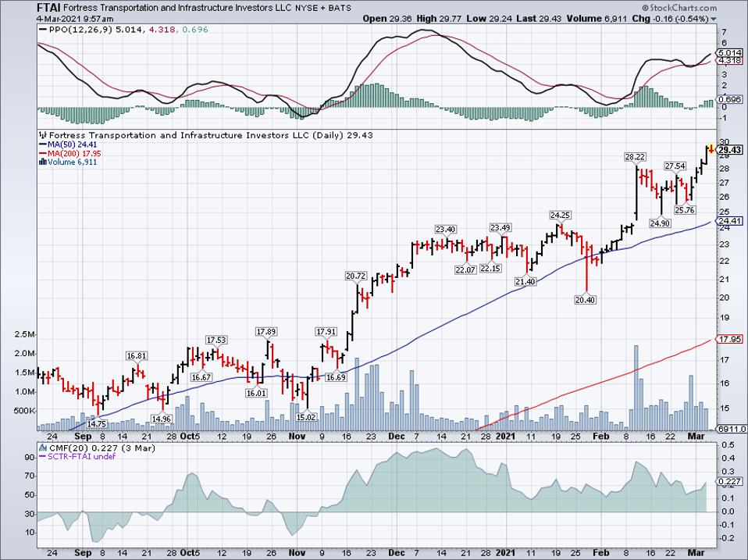
Task: Click the 17.95 MA(200) right-axis tag
Action: (730, 339)
